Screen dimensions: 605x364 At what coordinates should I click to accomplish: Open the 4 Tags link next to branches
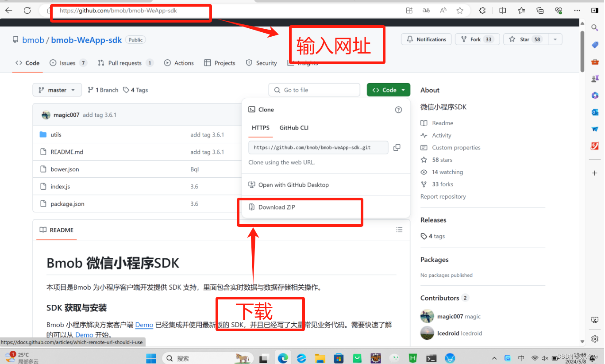135,90
